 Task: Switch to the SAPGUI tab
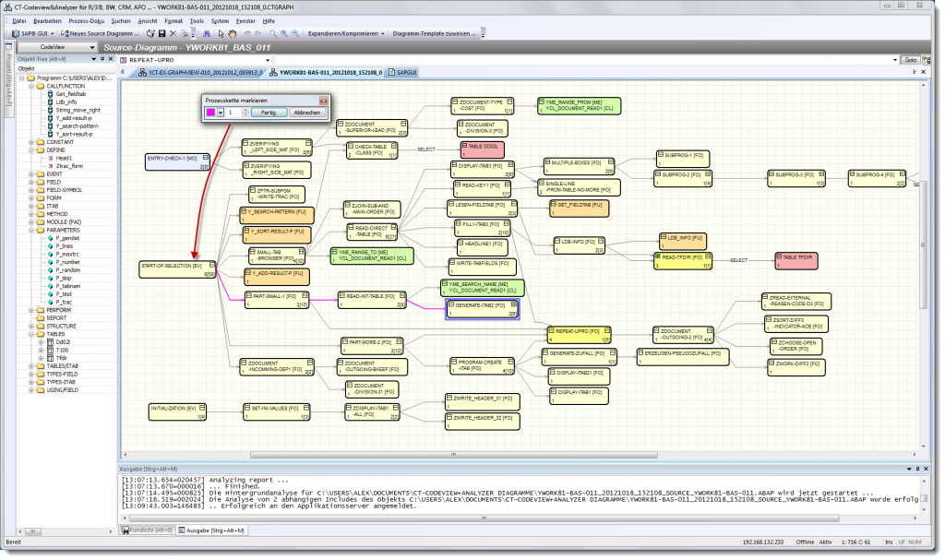[x=403, y=72]
